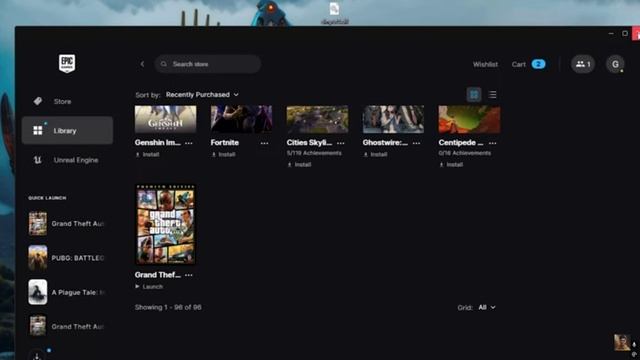The width and height of the screenshot is (640, 360).
Task: Open more options for Ghostwire
Action: point(416,143)
